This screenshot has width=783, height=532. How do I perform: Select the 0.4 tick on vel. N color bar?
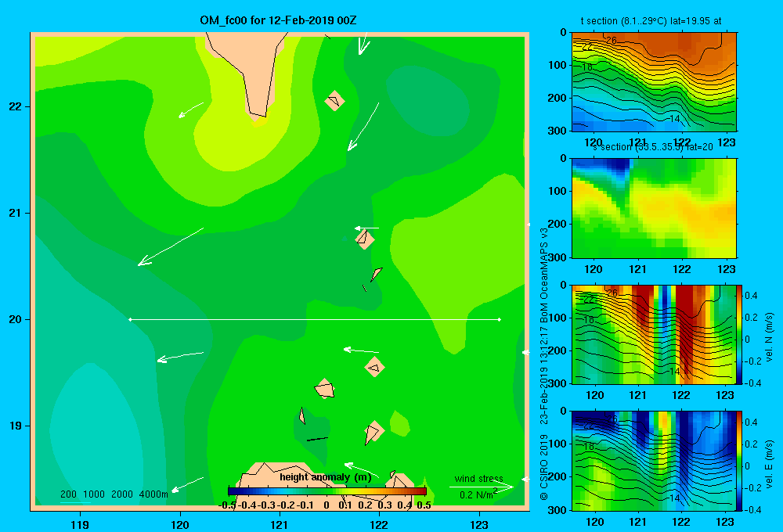pyautogui.click(x=751, y=296)
